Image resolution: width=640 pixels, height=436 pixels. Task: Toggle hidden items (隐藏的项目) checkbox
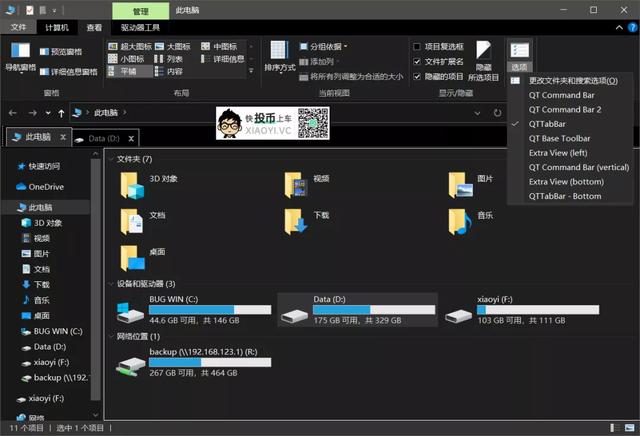(417, 76)
